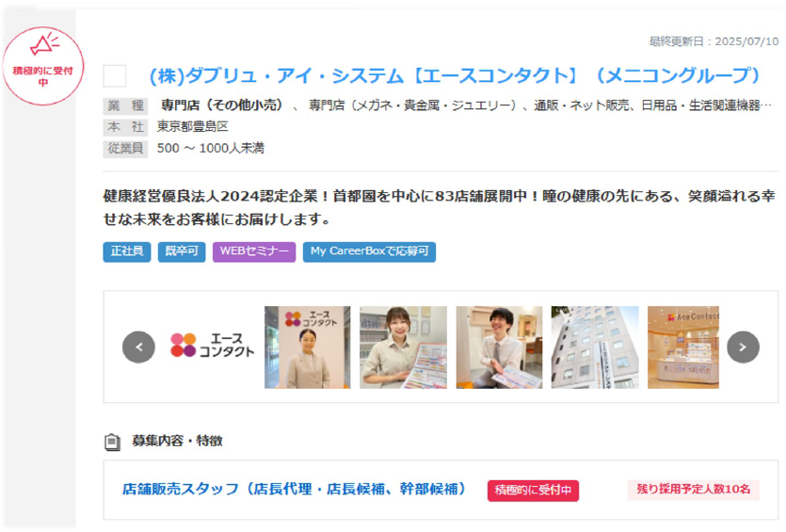Click the clipboard icon beside 募集内容・特徴
Screen dimensions: 786x532
coord(112,442)
